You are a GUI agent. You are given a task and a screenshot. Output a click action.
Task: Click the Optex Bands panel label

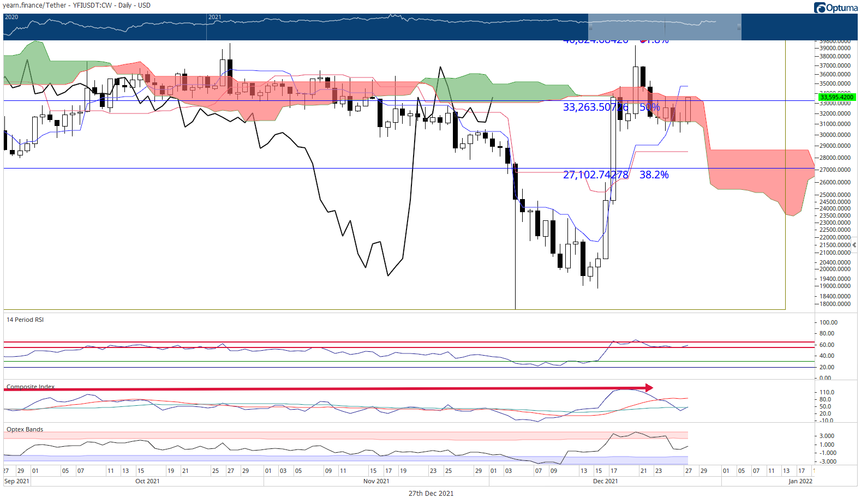coord(25,429)
